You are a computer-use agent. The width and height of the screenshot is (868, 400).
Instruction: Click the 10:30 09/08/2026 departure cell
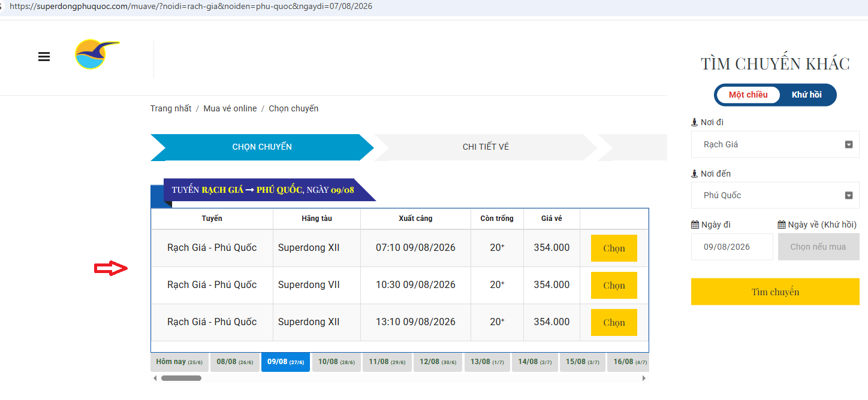pyautogui.click(x=415, y=285)
